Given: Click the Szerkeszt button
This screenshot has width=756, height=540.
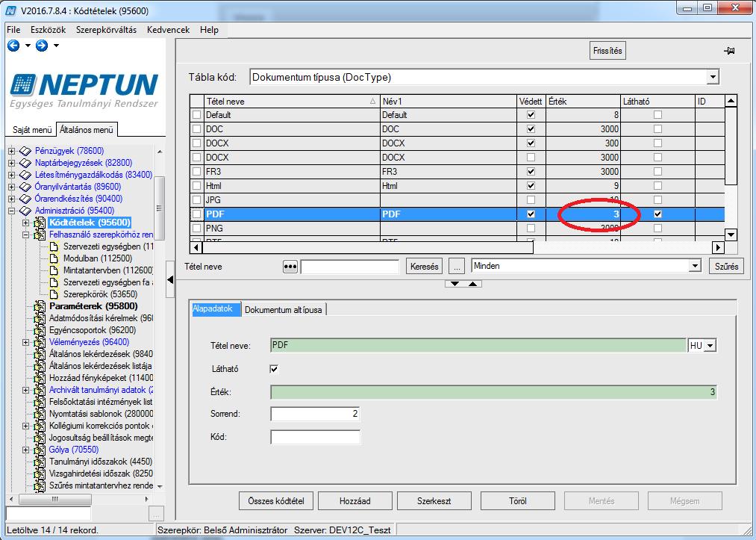Looking at the screenshot, I should point(434,501).
